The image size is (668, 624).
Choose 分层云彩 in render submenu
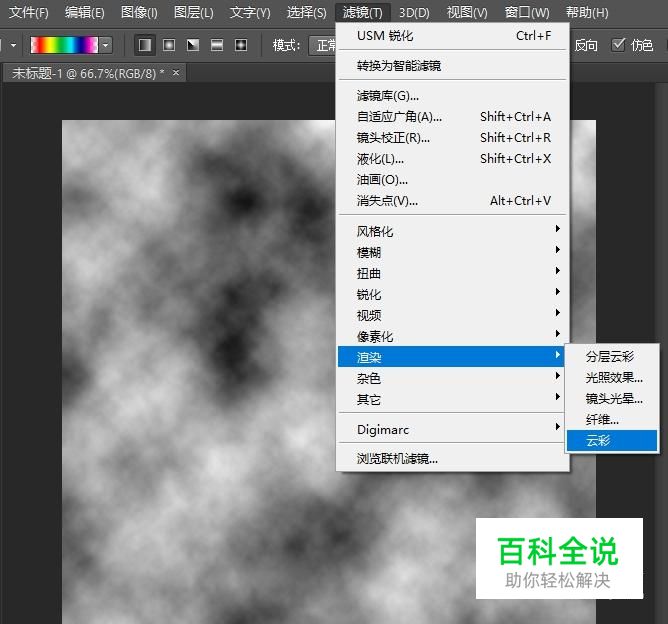tap(612, 356)
